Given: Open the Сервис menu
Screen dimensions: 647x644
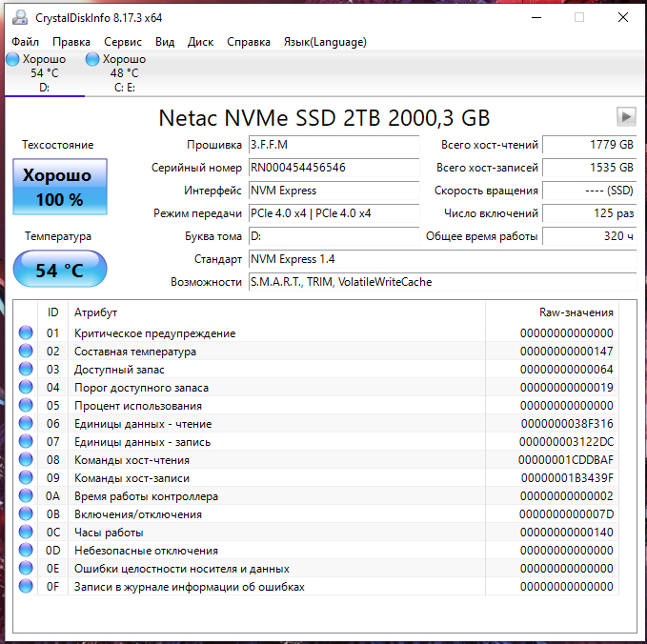Looking at the screenshot, I should tap(122, 42).
